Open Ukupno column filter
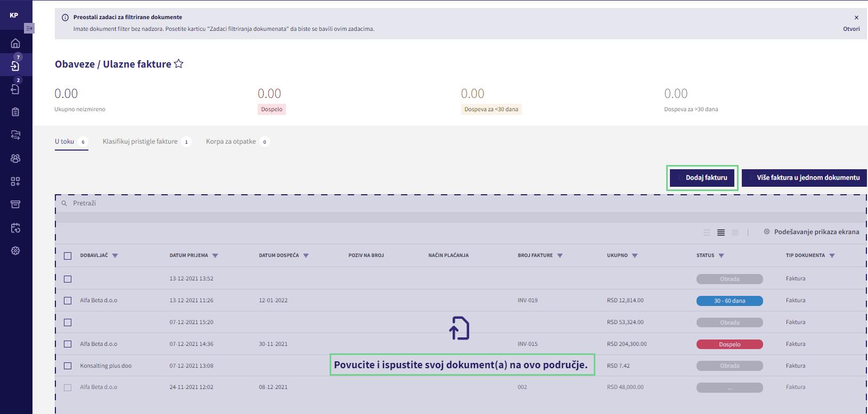The image size is (868, 414). pos(635,255)
